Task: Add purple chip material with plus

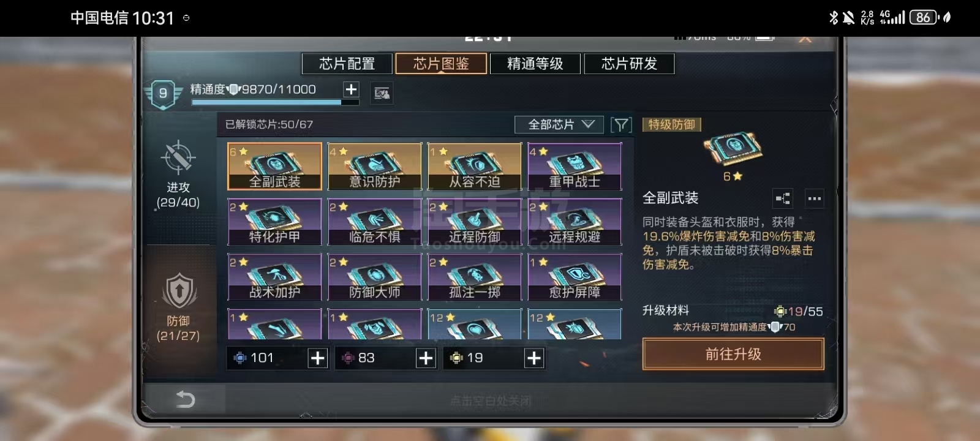Action: pyautogui.click(x=426, y=358)
